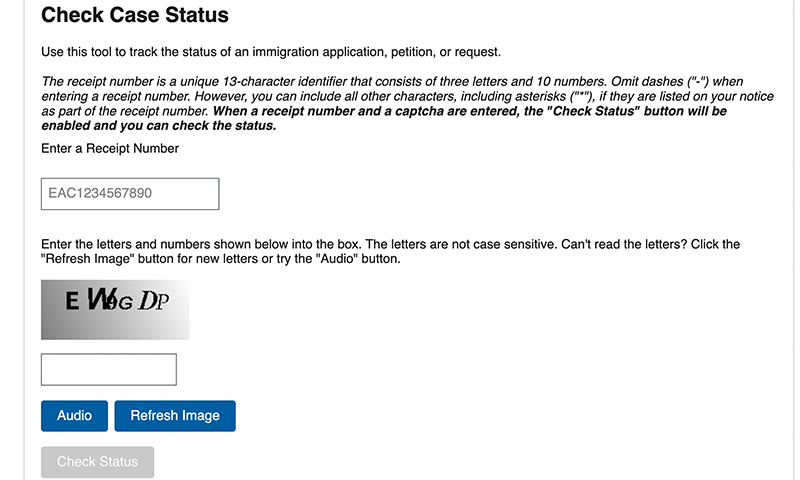The image size is (800, 480).
Task: Click the "Enter a Receipt Number" label
Action: pos(110,149)
